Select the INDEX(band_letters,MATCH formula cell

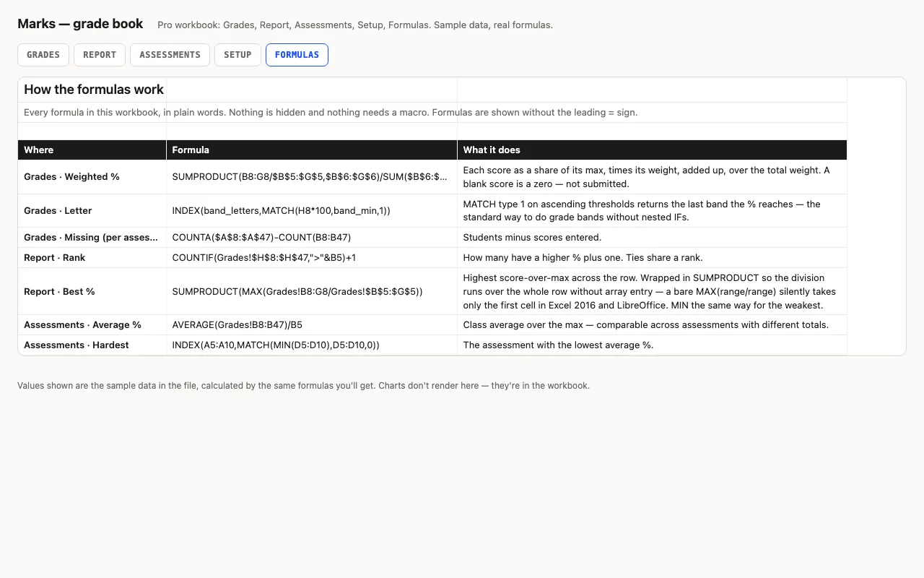coord(312,211)
